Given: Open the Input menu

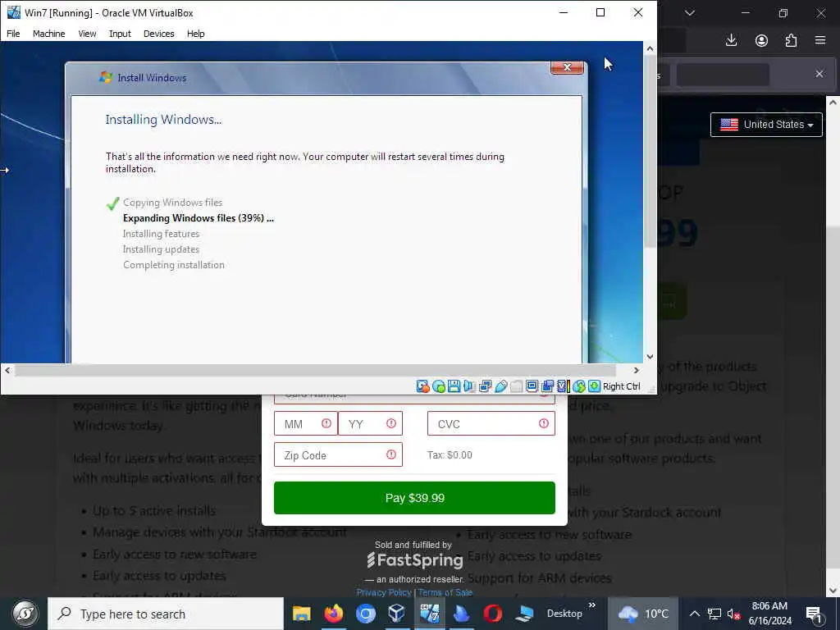Looking at the screenshot, I should click(120, 33).
